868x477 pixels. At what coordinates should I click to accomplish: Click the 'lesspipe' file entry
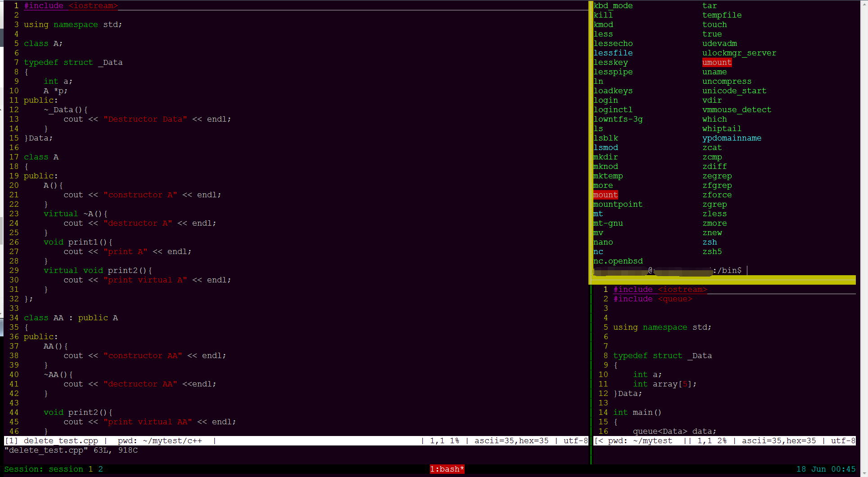tap(613, 72)
